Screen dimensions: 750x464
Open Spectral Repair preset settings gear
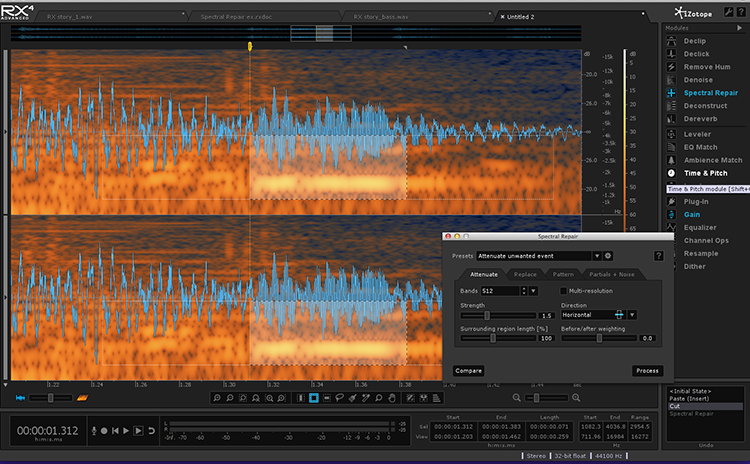(x=608, y=256)
